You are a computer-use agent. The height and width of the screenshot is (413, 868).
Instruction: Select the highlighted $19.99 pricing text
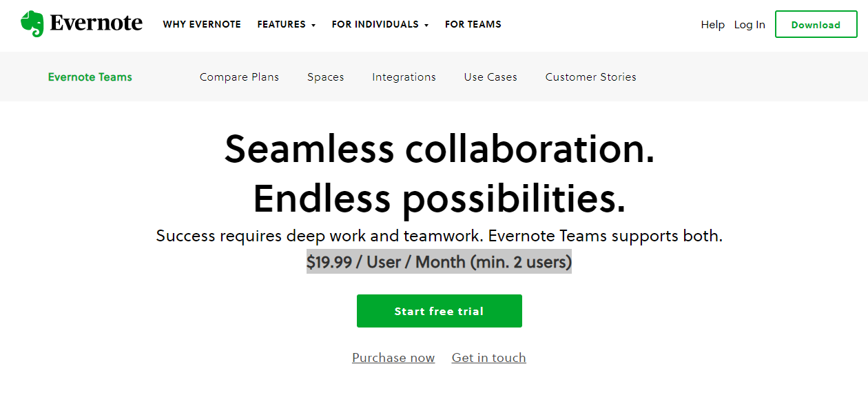coord(439,261)
